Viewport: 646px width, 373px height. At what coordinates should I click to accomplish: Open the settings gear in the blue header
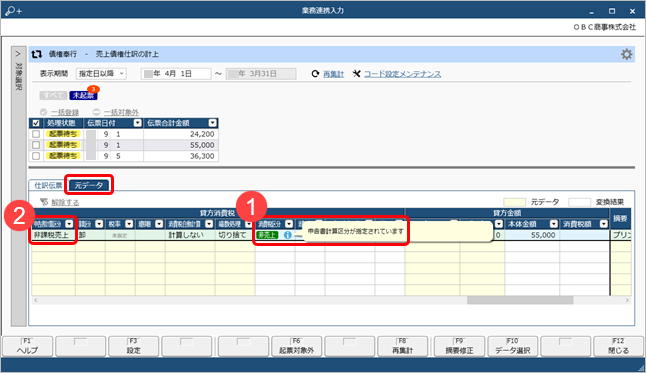[626, 54]
